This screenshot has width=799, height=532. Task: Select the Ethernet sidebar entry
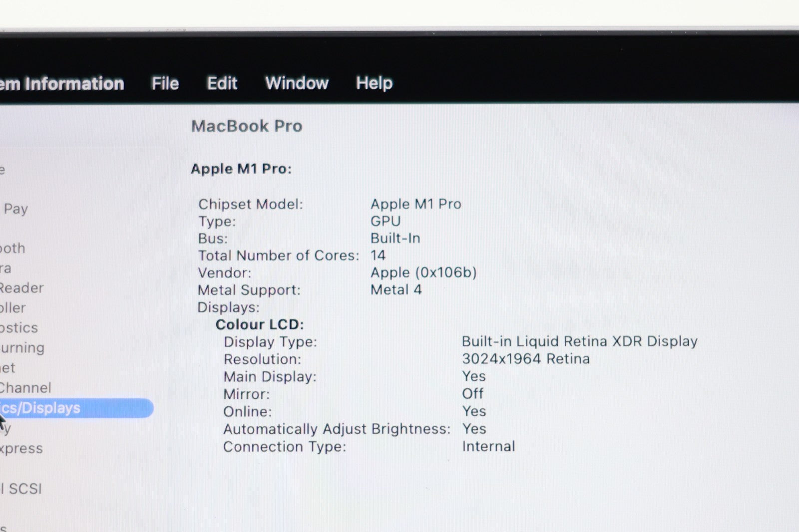(x=8, y=368)
